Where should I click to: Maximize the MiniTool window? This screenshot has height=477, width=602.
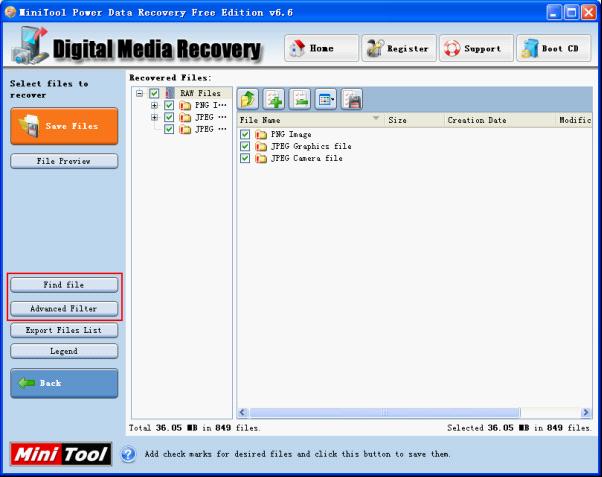click(x=571, y=13)
